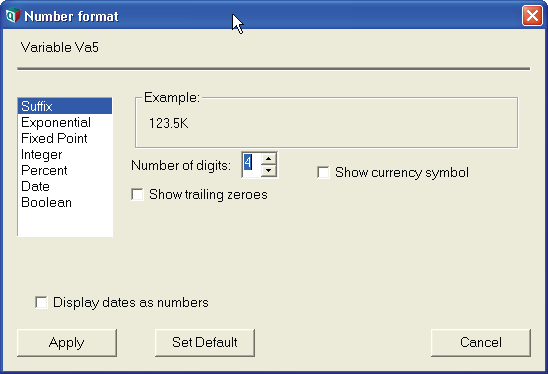Decrease number of digits with down arrow

(x=268, y=171)
